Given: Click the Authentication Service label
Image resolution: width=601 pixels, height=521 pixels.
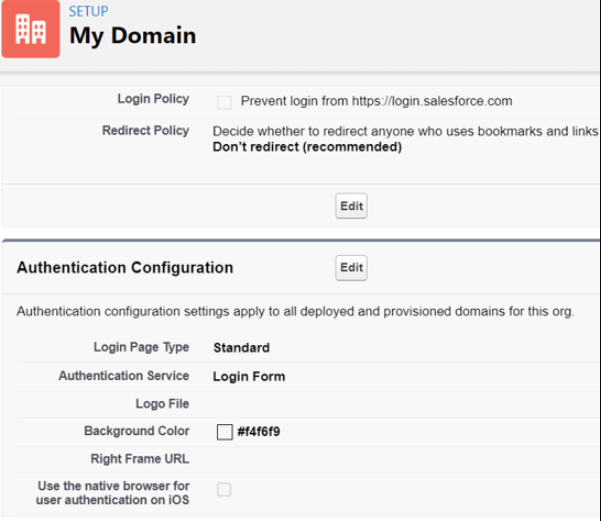Looking at the screenshot, I should coord(123,376).
